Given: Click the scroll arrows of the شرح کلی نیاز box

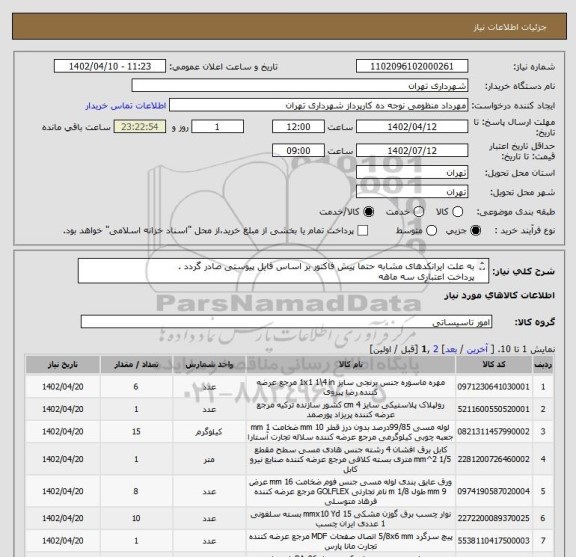Looking at the screenshot, I should [x=483, y=266].
